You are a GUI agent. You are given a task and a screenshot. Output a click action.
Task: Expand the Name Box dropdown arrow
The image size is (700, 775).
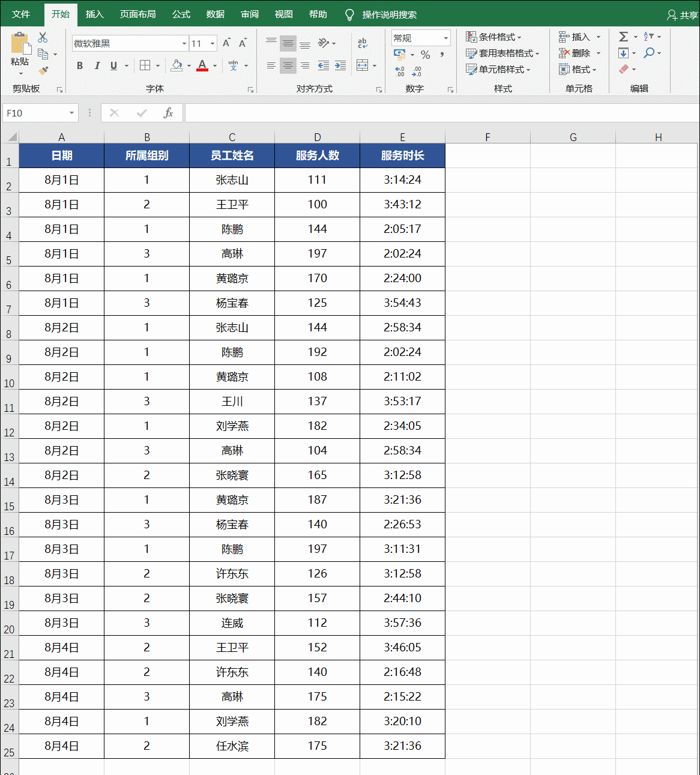(71, 113)
